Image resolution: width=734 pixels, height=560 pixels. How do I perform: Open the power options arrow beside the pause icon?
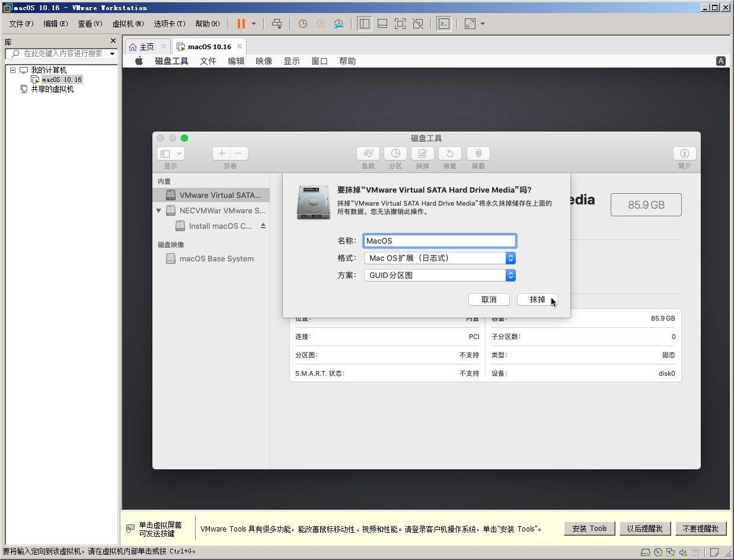[x=254, y=24]
